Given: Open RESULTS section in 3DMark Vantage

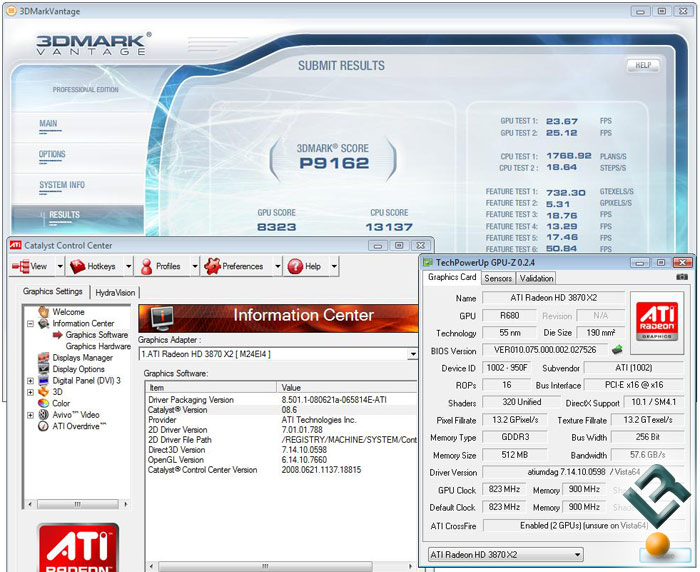Looking at the screenshot, I should point(64,215).
